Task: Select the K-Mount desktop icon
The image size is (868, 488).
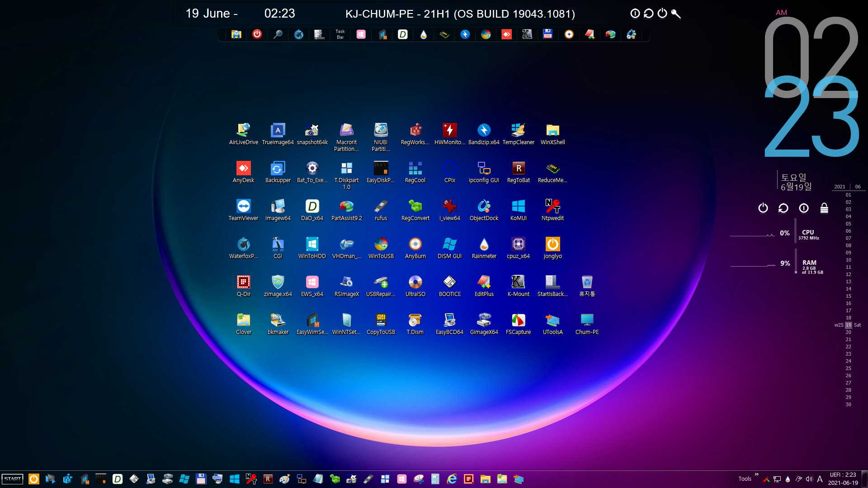Action: coord(518,286)
